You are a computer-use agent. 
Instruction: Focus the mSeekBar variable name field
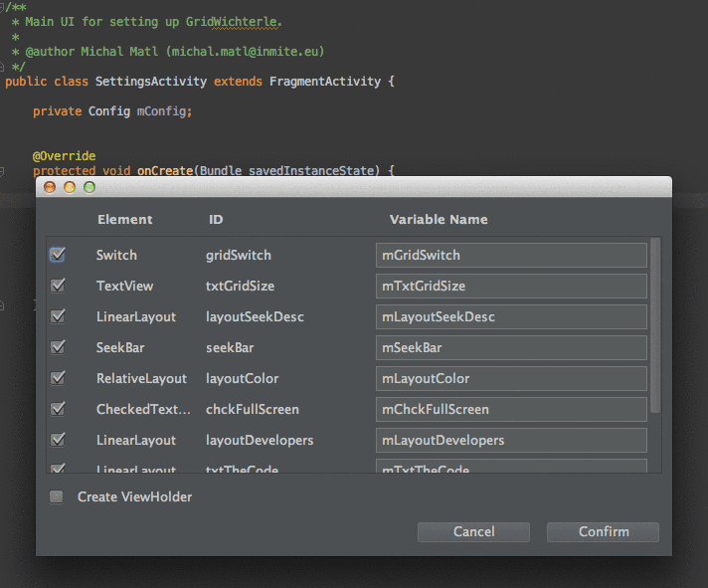point(511,347)
